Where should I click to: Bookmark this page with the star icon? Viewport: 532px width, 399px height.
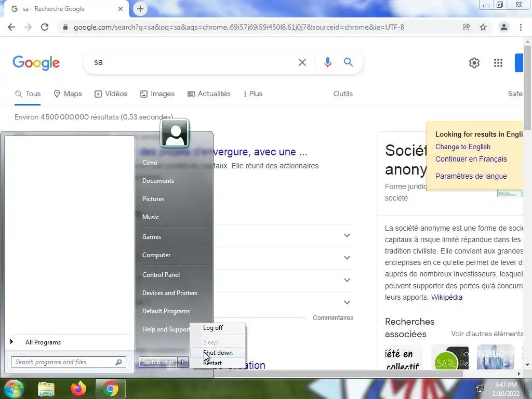point(483,27)
